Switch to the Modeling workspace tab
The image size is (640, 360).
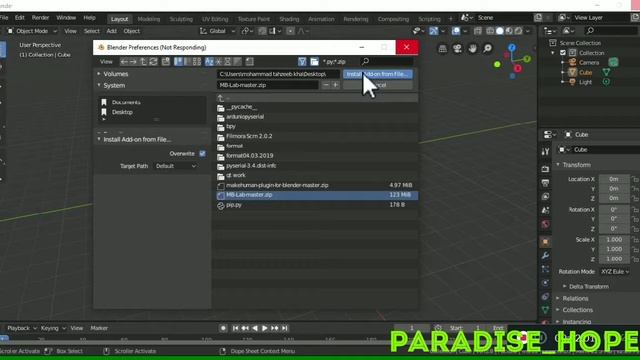[x=149, y=19]
